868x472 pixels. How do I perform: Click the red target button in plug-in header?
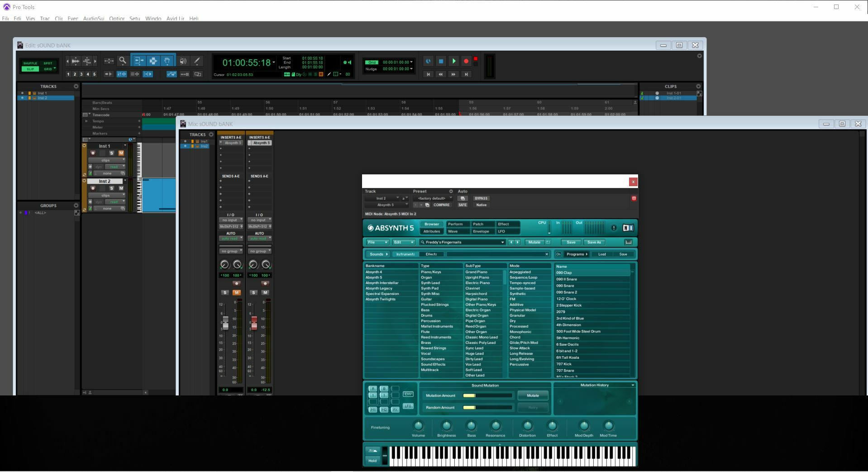pos(634,198)
